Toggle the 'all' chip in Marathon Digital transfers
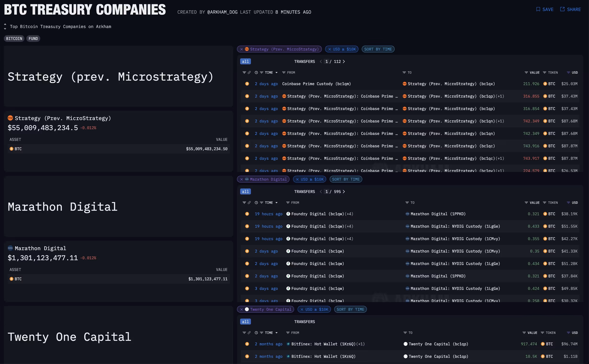Screen dimensions: 589x364 click(x=245, y=192)
